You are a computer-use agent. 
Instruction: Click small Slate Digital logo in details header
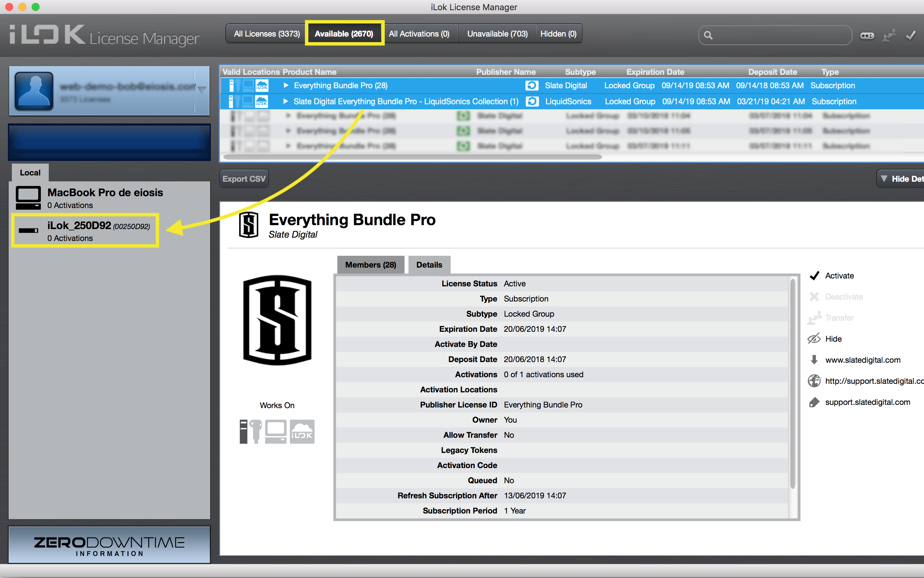tap(249, 225)
